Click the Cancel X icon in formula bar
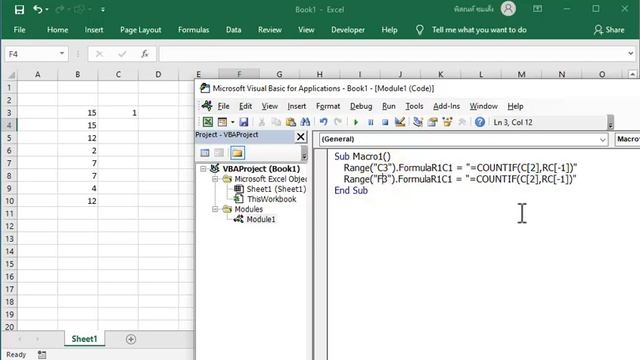 click(x=99, y=54)
